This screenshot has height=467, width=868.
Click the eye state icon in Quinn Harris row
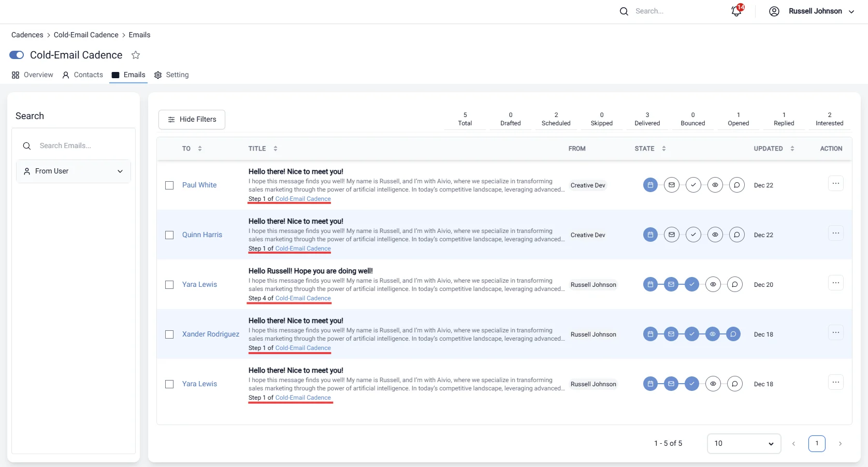pyautogui.click(x=715, y=235)
